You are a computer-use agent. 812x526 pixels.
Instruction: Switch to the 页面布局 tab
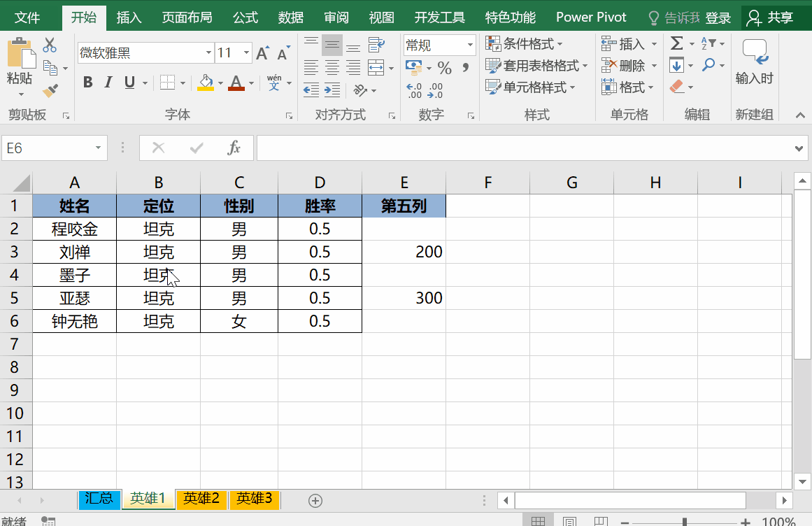coord(187,17)
